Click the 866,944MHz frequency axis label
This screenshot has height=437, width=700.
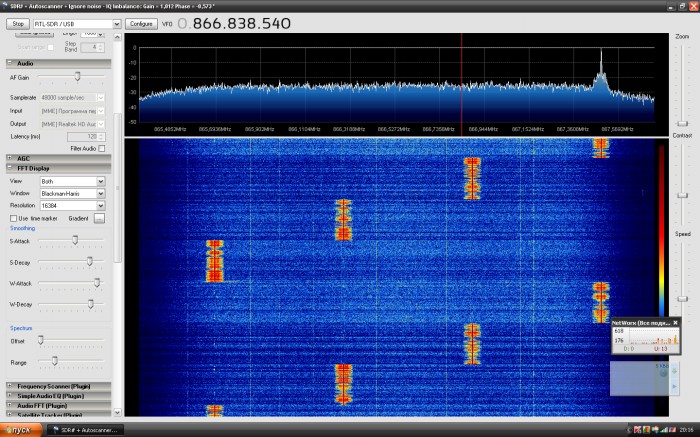(x=483, y=129)
